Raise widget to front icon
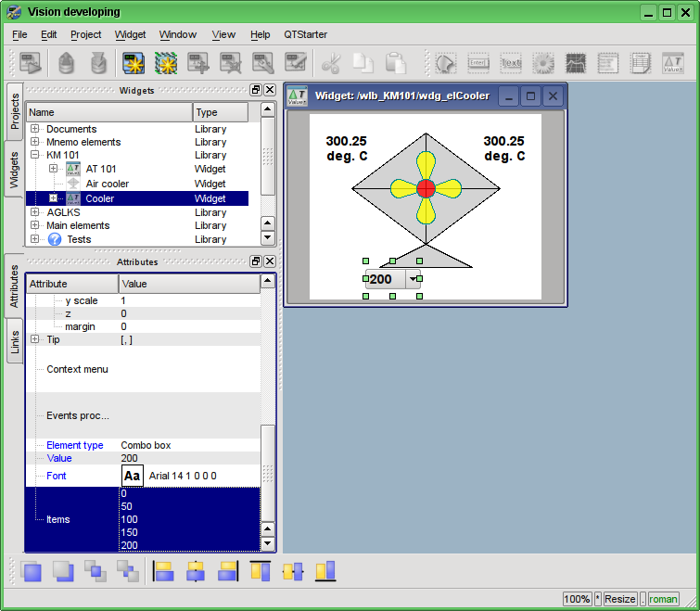700x611 pixels. (x=32, y=571)
